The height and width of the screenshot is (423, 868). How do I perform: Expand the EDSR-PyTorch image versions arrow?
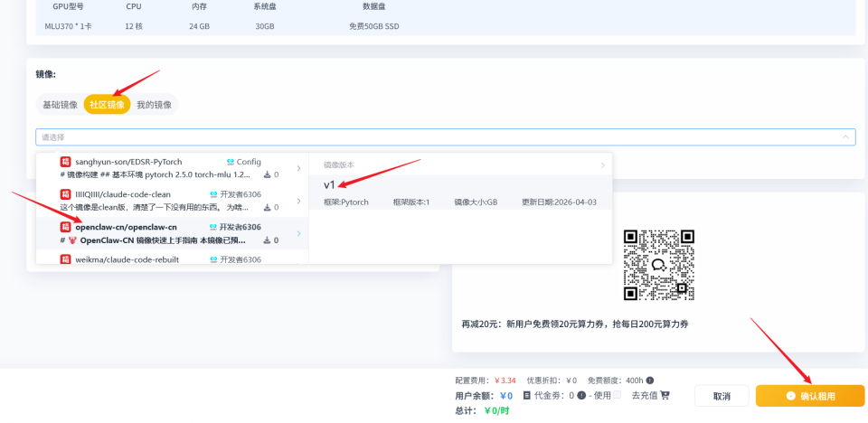click(x=299, y=168)
